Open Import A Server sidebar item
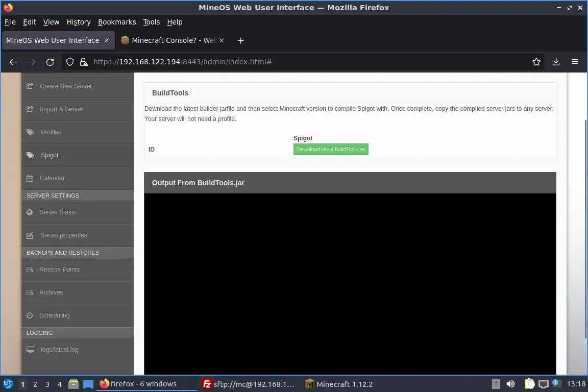Image resolution: width=588 pixels, height=392 pixels. point(77,109)
